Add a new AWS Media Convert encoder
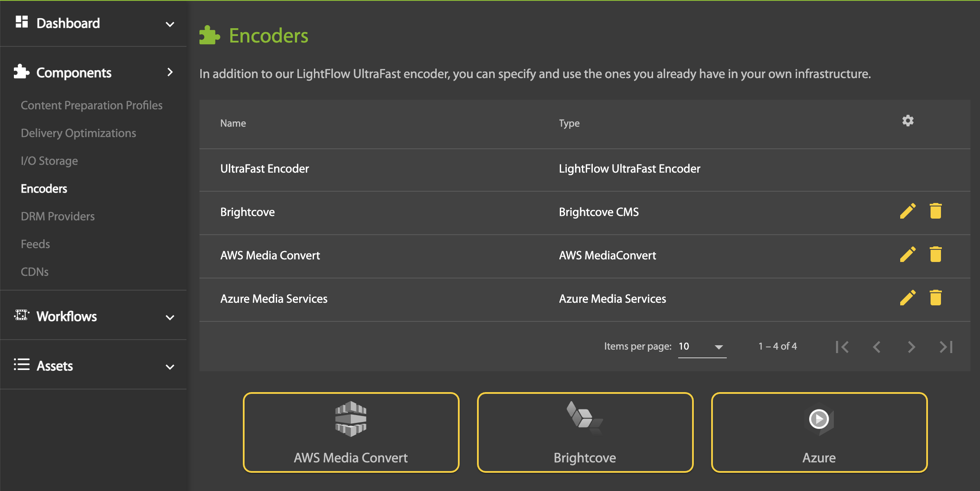The width and height of the screenshot is (980, 491). click(351, 432)
